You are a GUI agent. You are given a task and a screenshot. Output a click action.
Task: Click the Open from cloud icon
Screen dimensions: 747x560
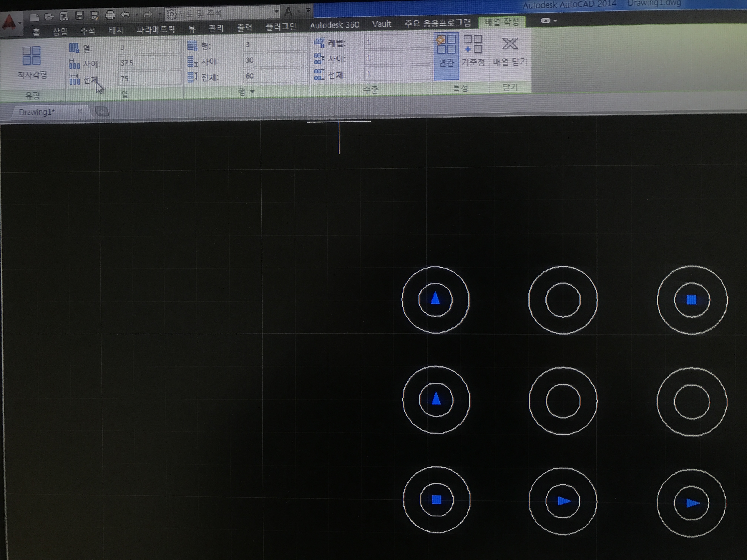[x=64, y=16]
